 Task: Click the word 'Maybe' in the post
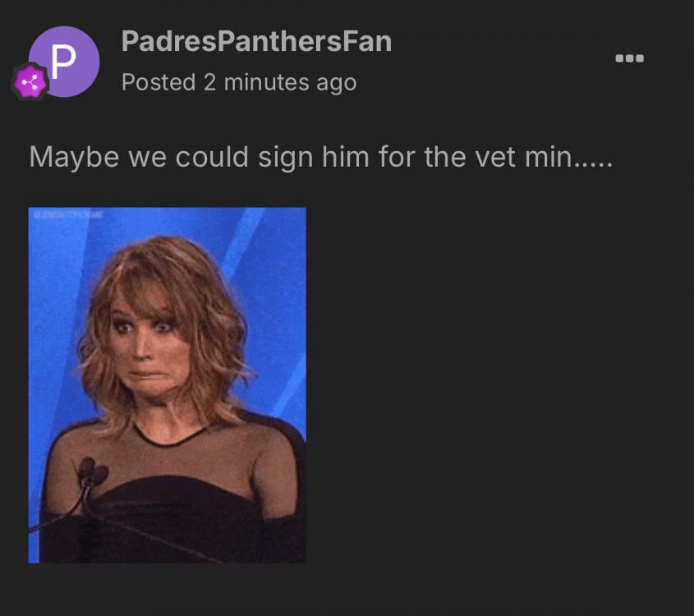click(x=74, y=158)
